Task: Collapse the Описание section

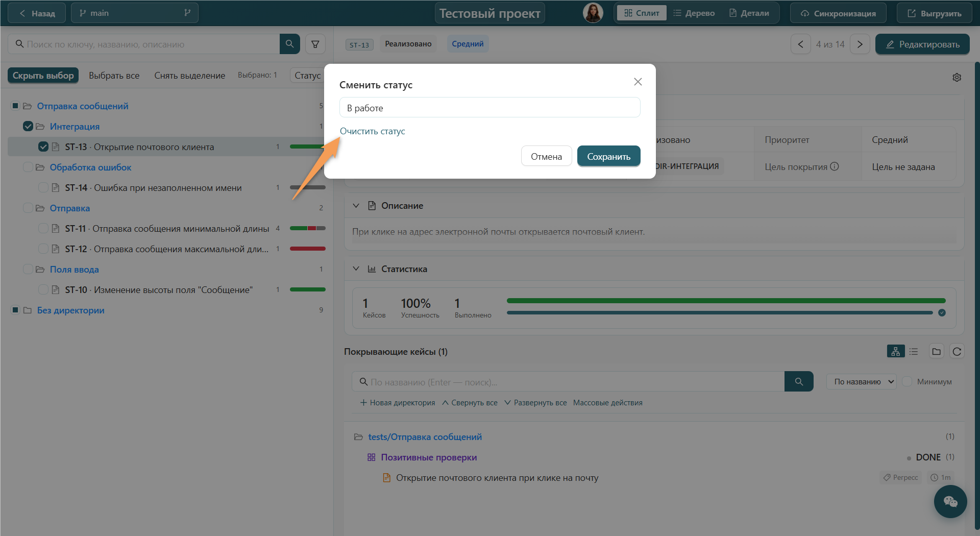Action: tap(356, 206)
